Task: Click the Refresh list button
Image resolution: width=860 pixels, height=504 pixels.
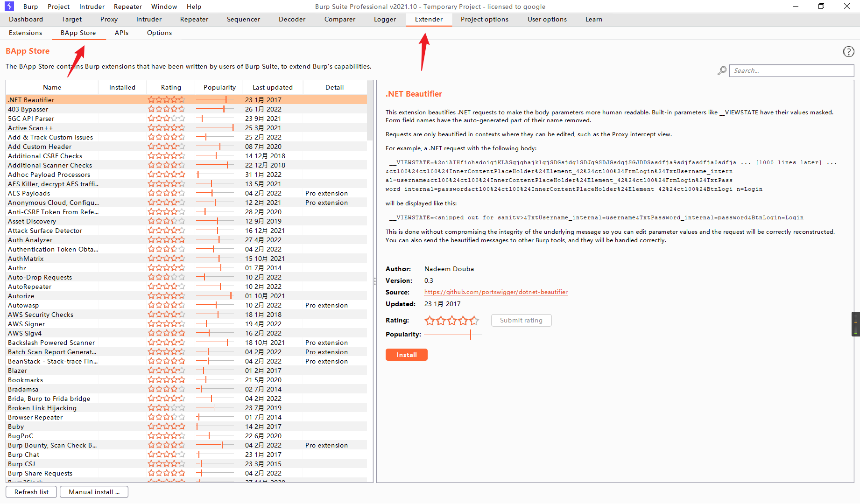Action: pyautogui.click(x=31, y=492)
